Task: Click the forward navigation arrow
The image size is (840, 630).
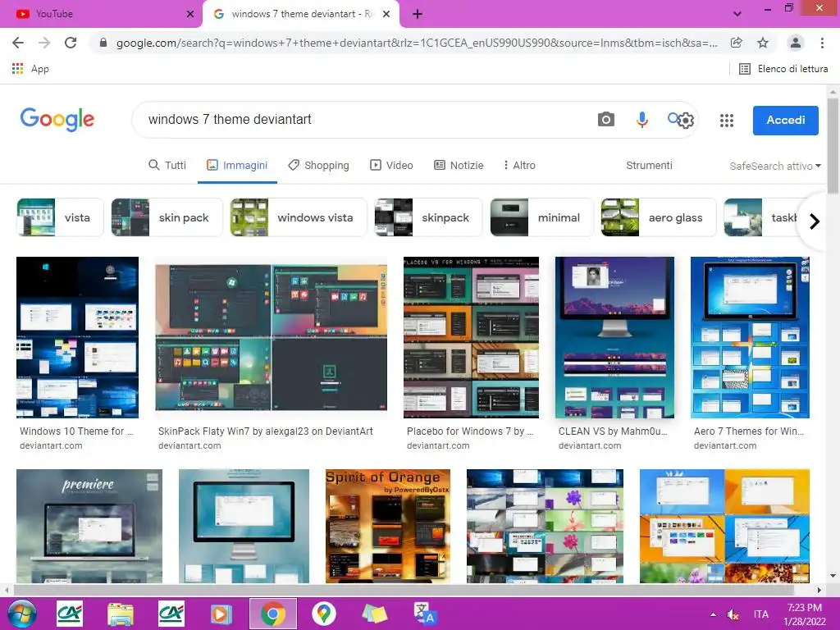Action: (x=44, y=43)
